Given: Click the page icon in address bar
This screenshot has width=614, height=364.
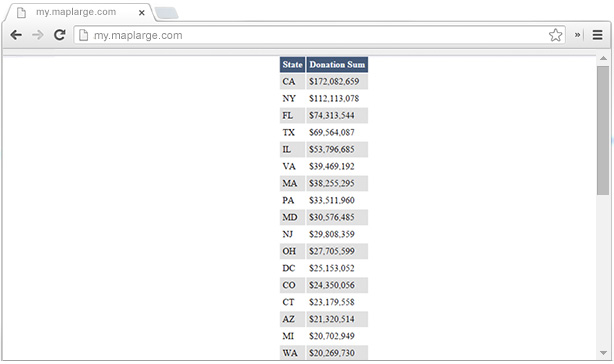Looking at the screenshot, I should (83, 35).
